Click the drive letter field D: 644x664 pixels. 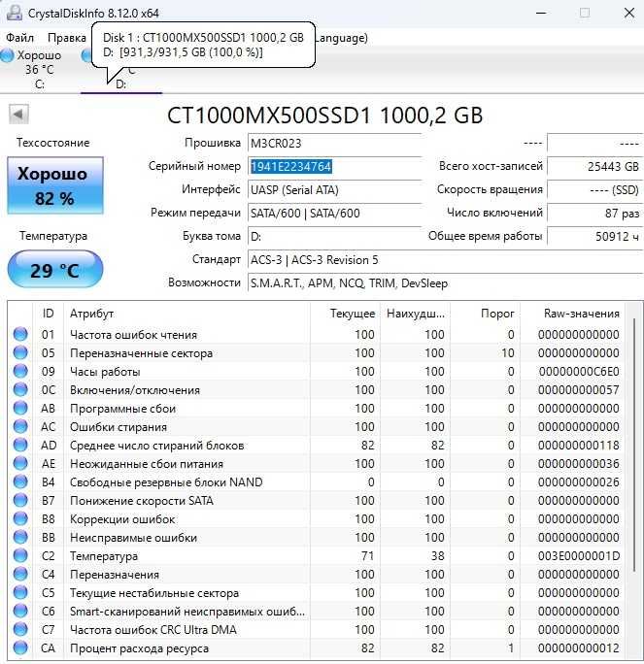tap(334, 236)
